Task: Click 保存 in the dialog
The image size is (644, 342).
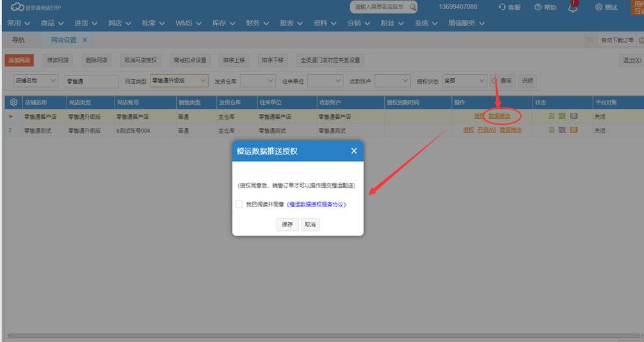Action: click(x=287, y=224)
